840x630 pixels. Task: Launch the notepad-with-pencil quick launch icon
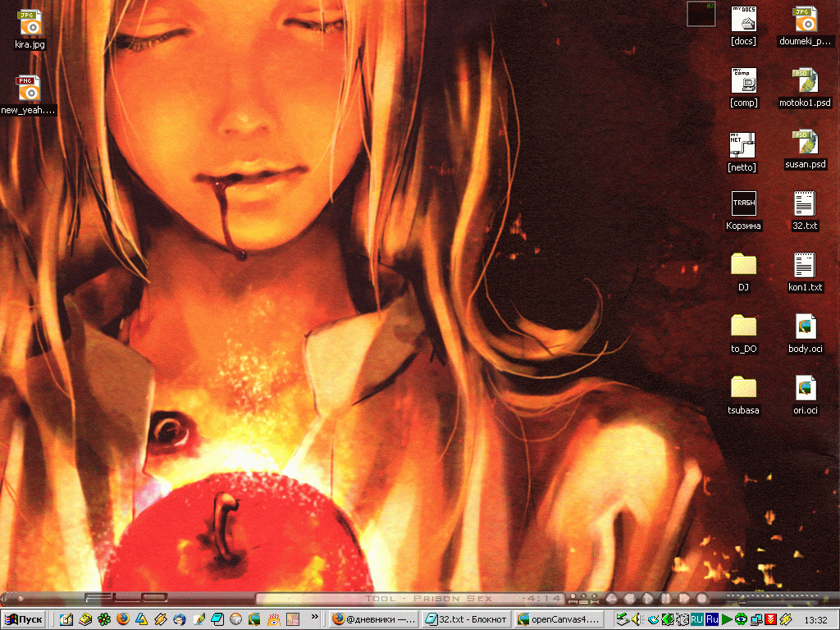pos(66,620)
